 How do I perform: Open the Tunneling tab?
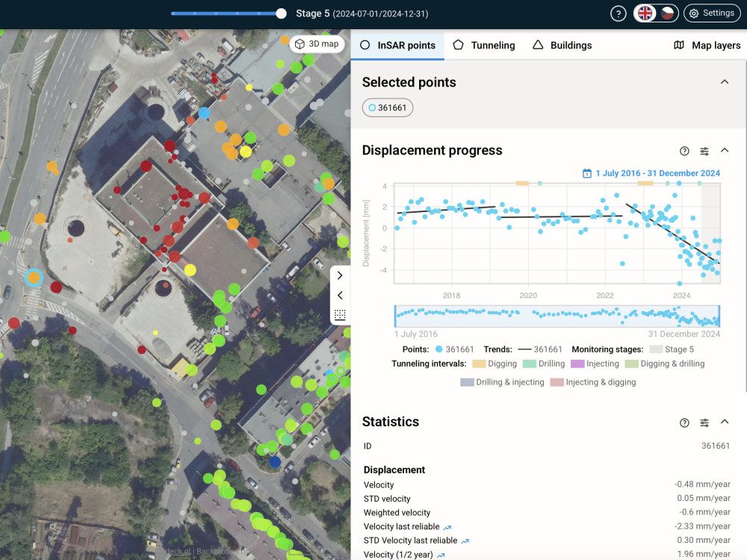pos(484,46)
